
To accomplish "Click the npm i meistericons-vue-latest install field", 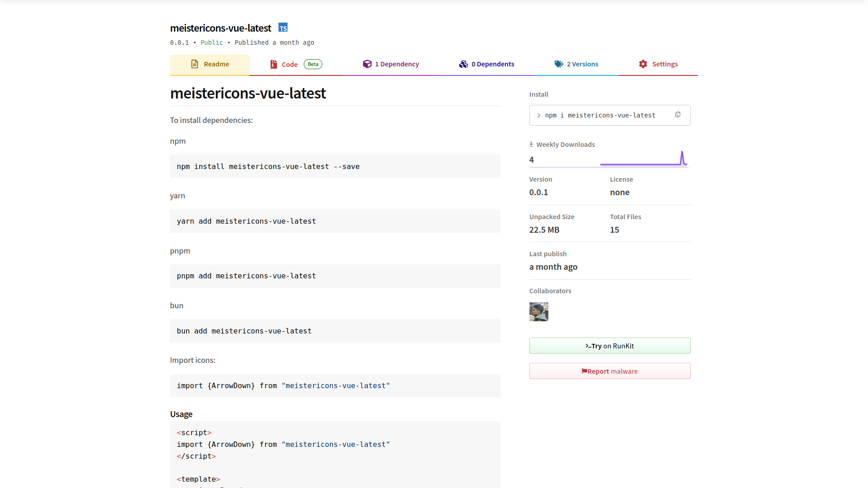I will click(x=610, y=115).
